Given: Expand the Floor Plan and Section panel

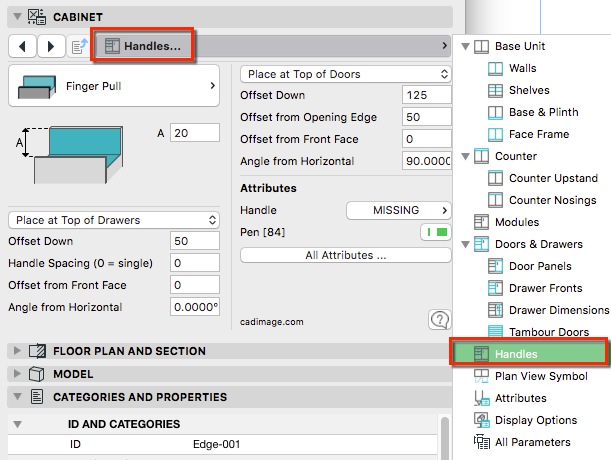Looking at the screenshot, I should (15, 351).
